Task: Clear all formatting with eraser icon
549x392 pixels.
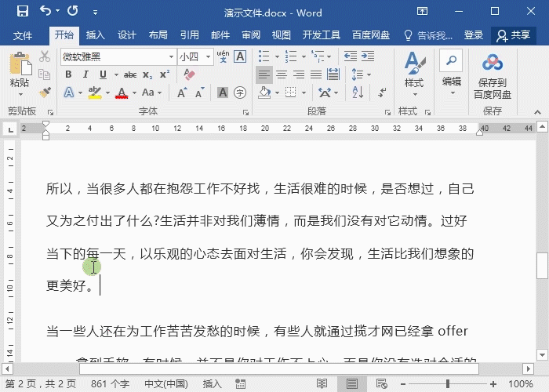Action: coord(190,74)
